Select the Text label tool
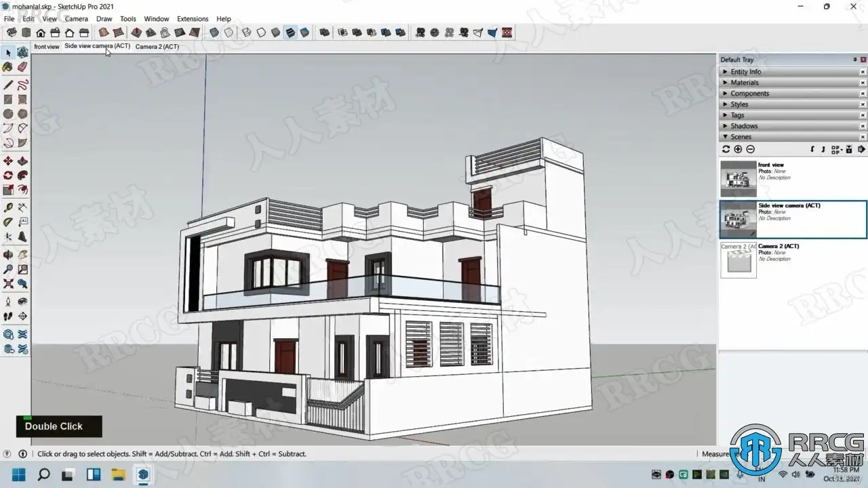 point(22,222)
